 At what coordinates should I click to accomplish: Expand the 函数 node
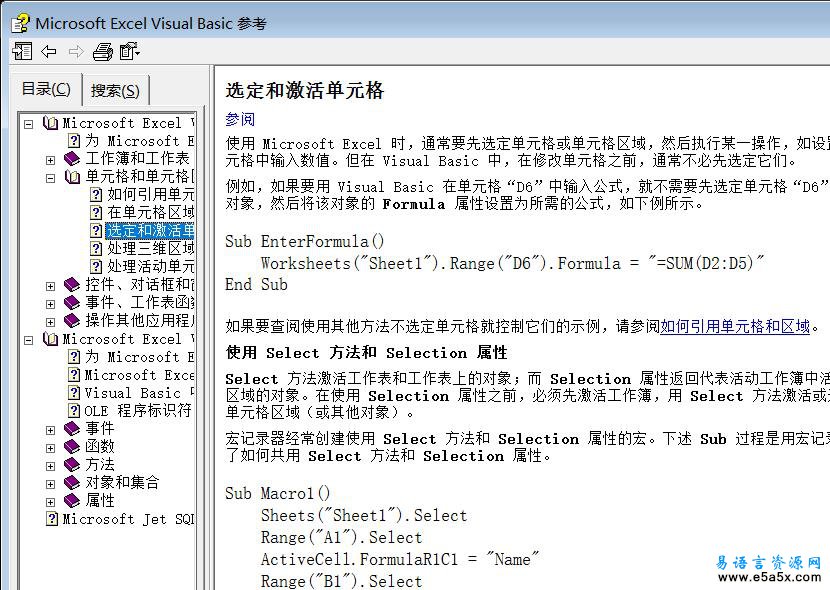50,448
